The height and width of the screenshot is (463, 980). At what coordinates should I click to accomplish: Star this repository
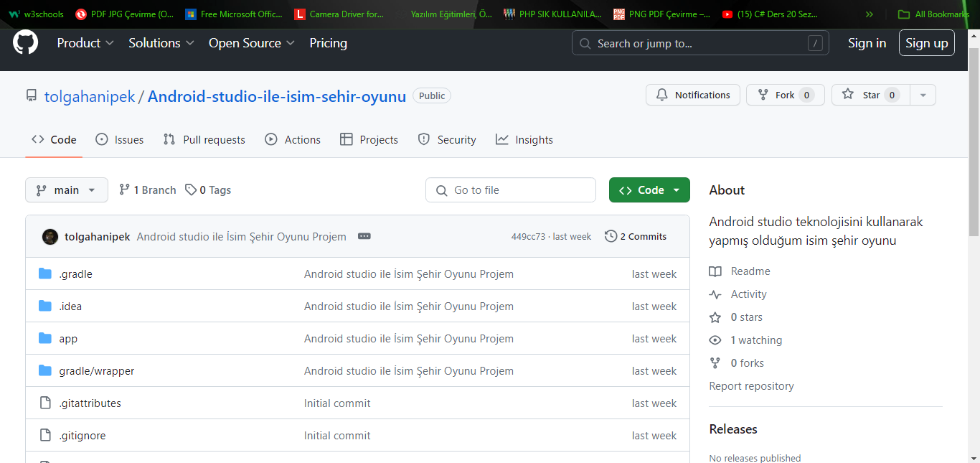click(x=870, y=95)
